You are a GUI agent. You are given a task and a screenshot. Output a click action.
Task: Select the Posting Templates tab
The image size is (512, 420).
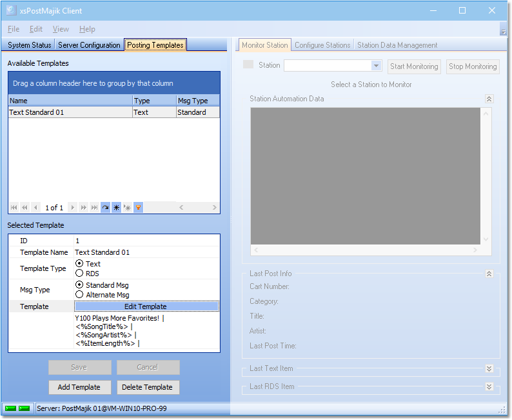click(x=155, y=45)
